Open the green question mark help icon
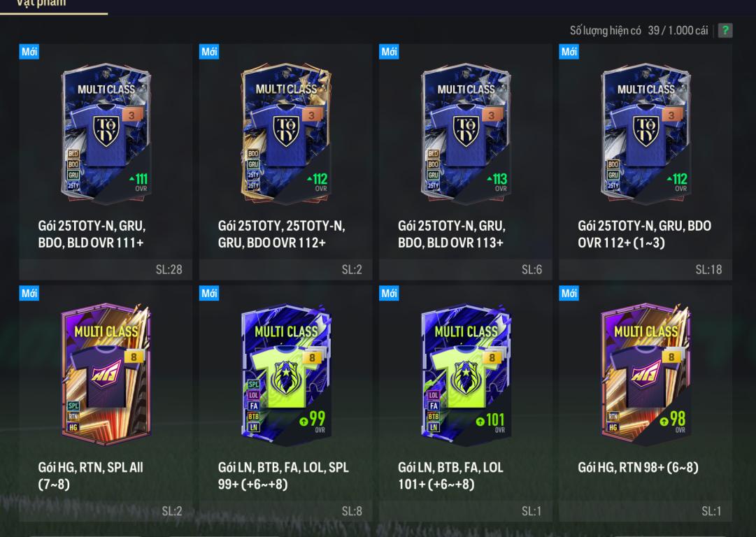Viewport: 756px width, 537px height. point(725,30)
